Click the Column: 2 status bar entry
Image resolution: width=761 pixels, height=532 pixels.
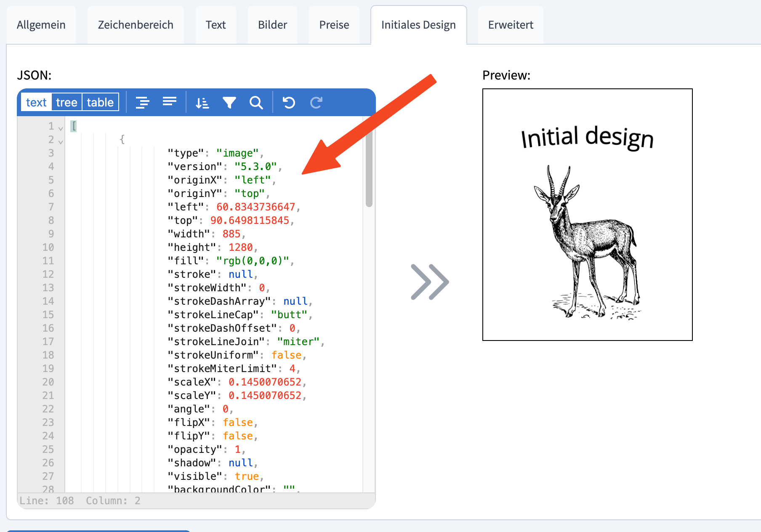click(x=113, y=501)
